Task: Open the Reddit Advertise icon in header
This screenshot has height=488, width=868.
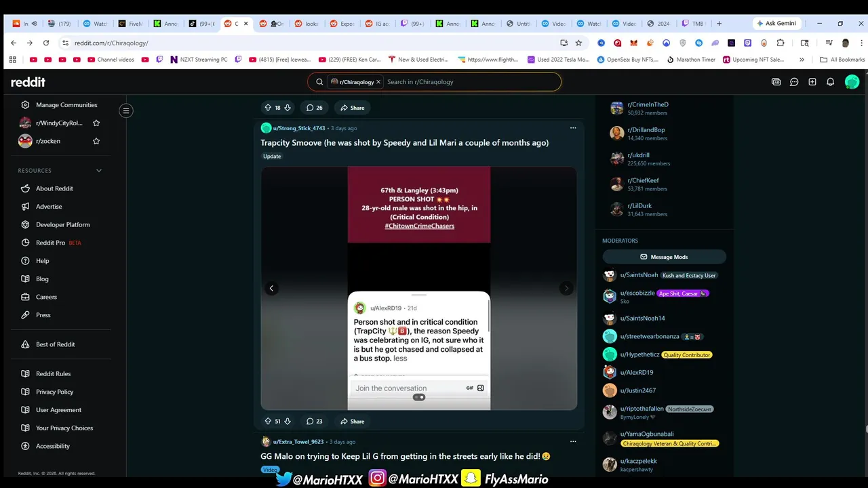Action: [x=776, y=82]
